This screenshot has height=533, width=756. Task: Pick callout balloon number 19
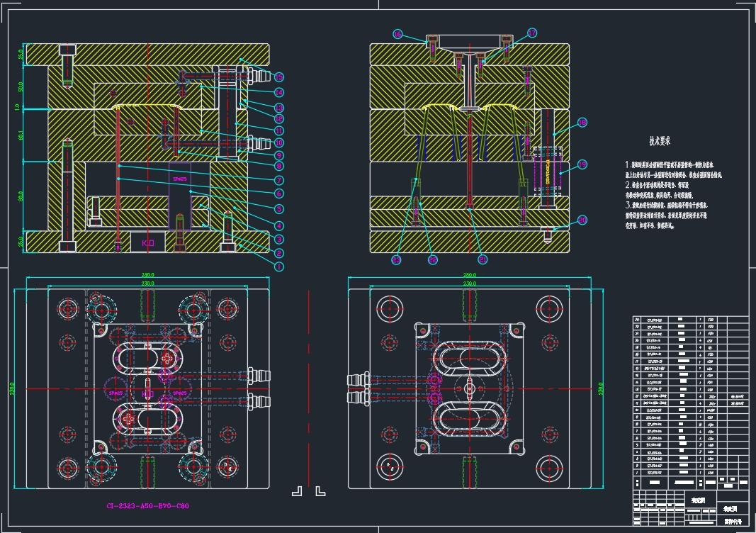(x=582, y=164)
